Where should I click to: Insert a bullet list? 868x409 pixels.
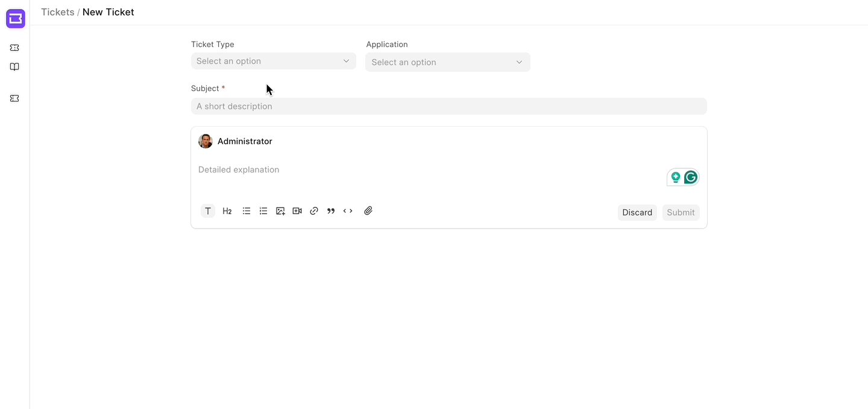(247, 211)
